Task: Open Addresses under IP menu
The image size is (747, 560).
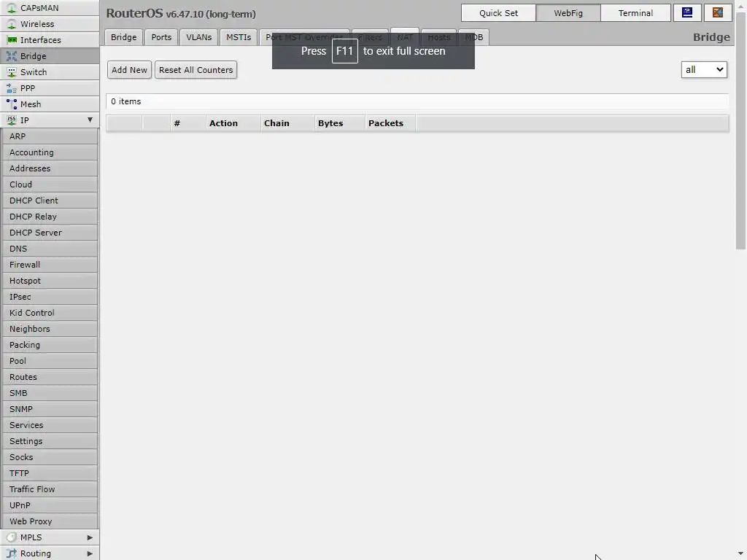Action: click(x=50, y=168)
